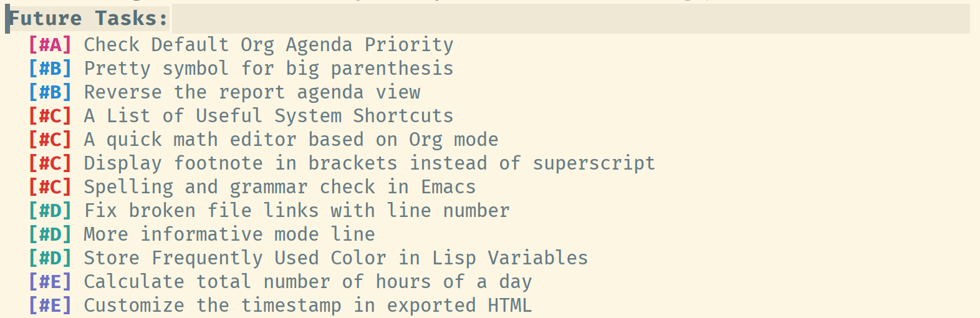The image size is (980, 318).
Task: Click [#E] marker beside Calculate total number
Action: [50, 282]
